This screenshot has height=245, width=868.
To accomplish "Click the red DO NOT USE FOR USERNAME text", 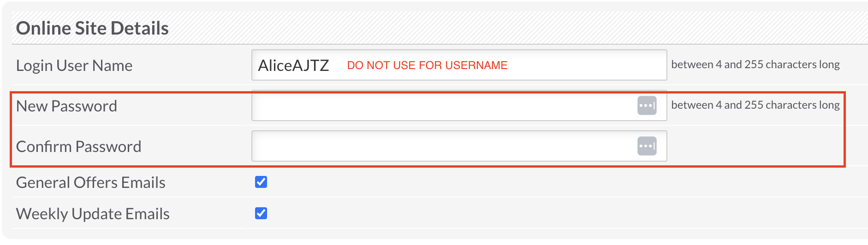I will (427, 65).
